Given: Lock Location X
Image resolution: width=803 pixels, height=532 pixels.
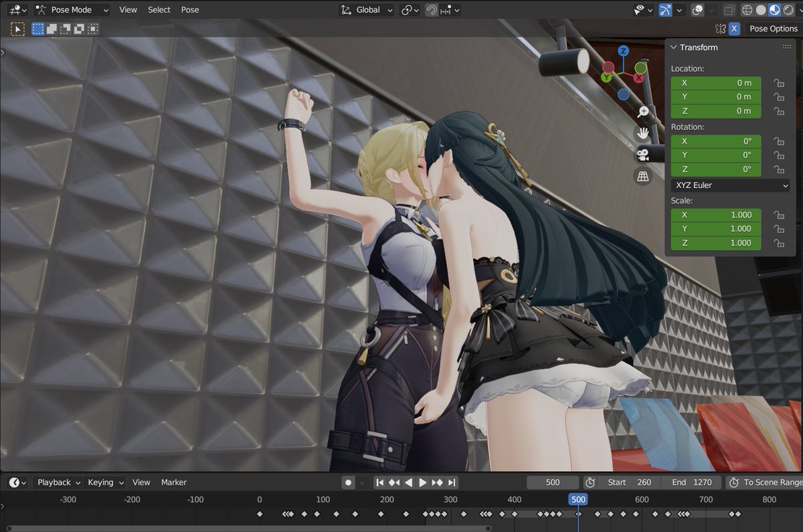Looking at the screenshot, I should tap(779, 83).
